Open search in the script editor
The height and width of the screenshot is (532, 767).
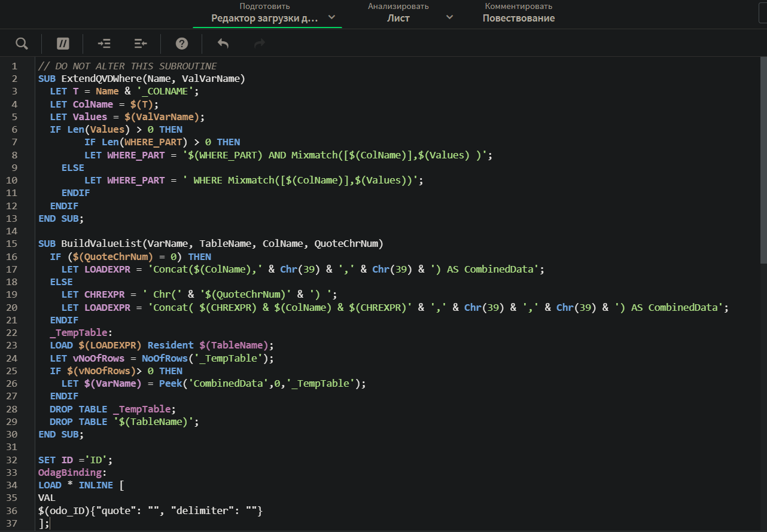tap(22, 44)
